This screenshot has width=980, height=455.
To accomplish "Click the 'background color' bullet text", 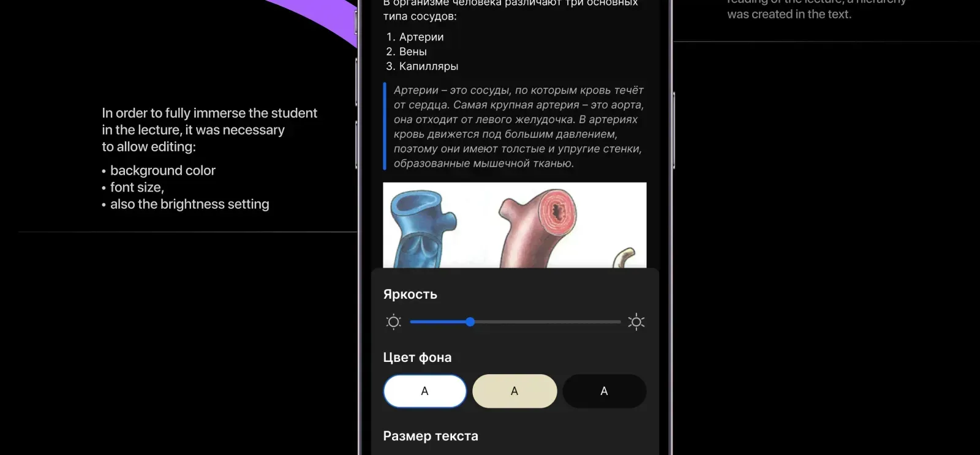I will (163, 170).
